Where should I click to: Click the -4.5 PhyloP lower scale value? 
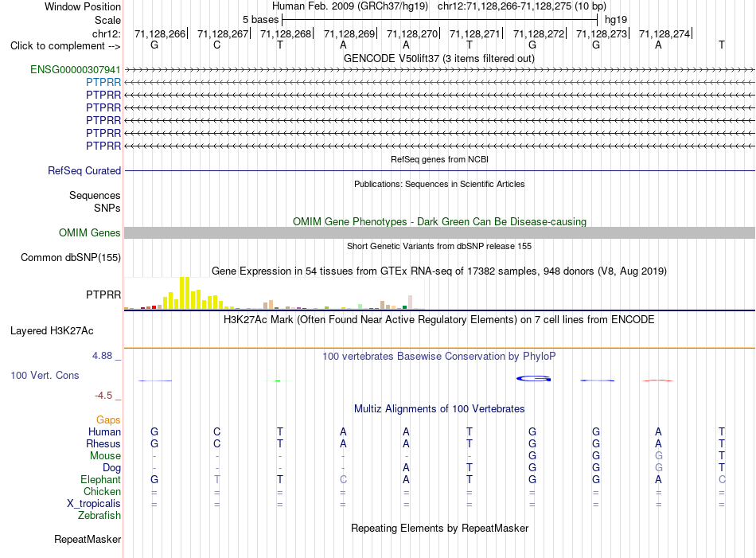click(103, 396)
